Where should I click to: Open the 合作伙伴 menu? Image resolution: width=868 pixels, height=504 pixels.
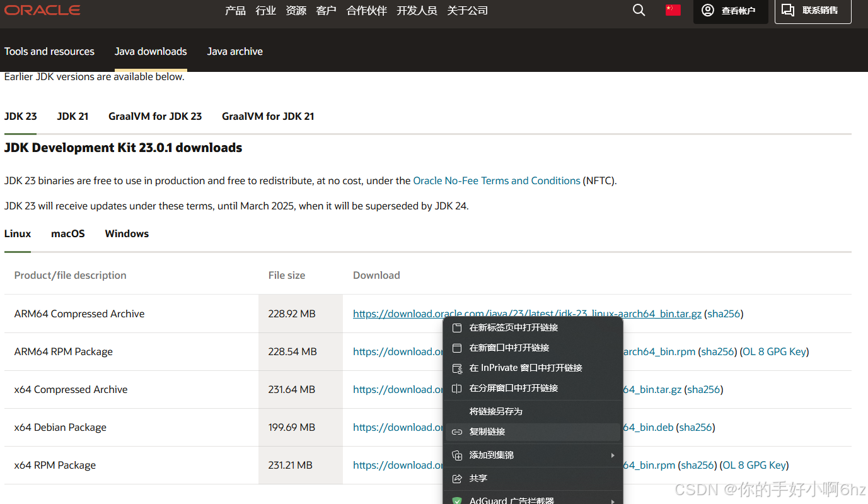pyautogui.click(x=367, y=11)
